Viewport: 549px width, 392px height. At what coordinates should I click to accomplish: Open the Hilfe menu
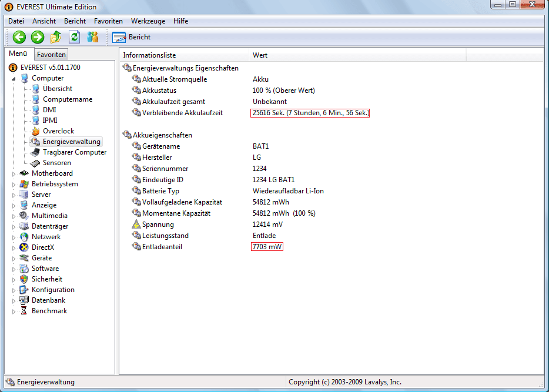tap(180, 21)
